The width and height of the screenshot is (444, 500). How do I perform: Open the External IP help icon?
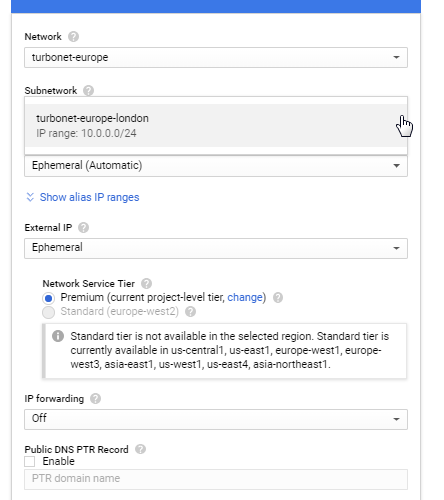click(x=83, y=228)
